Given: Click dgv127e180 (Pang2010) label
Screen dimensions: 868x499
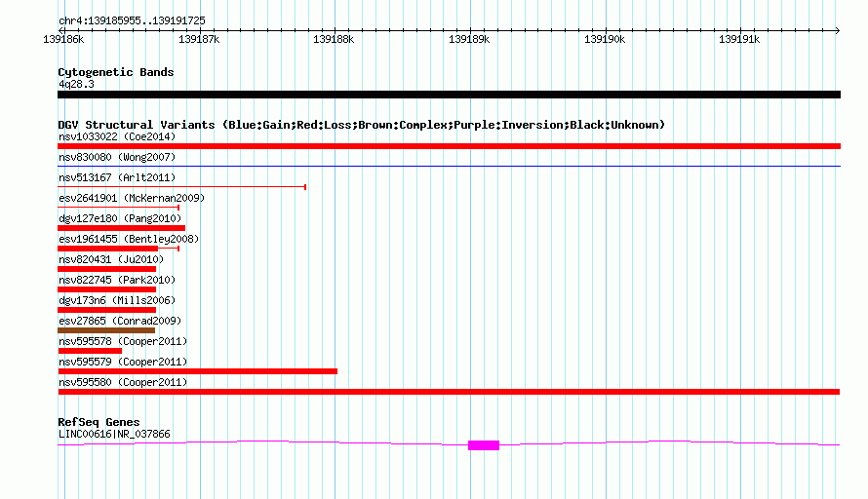Looking at the screenshot, I should 120,218.
